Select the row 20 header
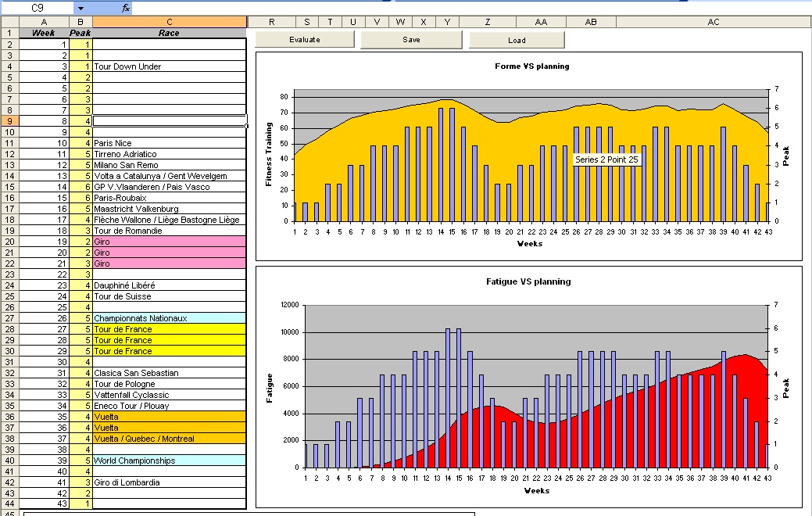 9,242
